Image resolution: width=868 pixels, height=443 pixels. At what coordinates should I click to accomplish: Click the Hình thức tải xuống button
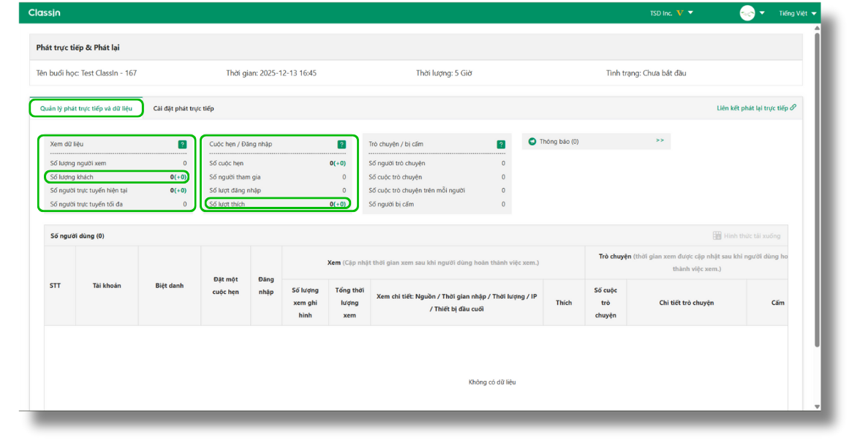752,236
